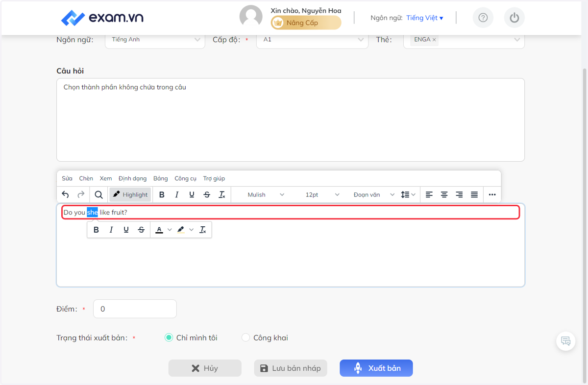This screenshot has width=588, height=385.
Task: Change site language Tiếng Việt dropdown
Action: point(425,18)
